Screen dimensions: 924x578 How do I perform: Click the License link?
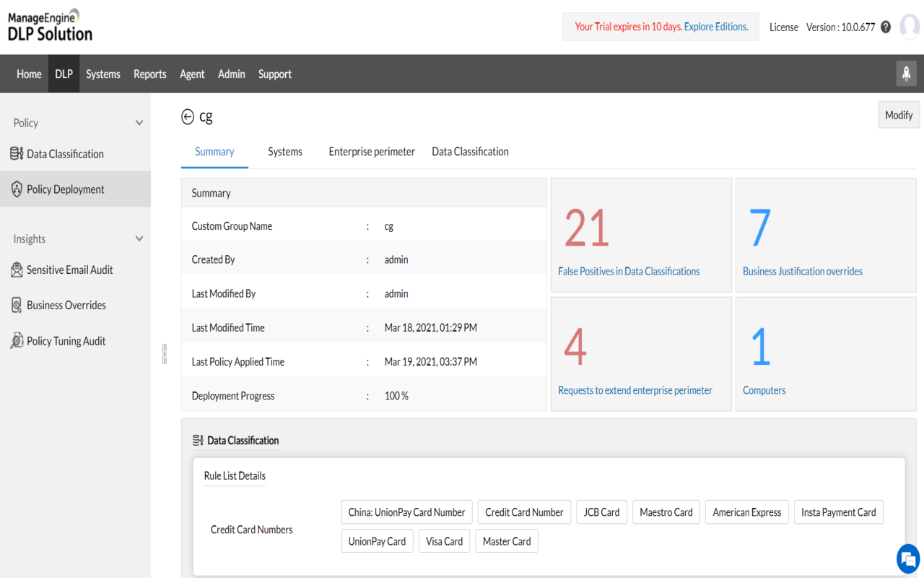[x=783, y=27]
